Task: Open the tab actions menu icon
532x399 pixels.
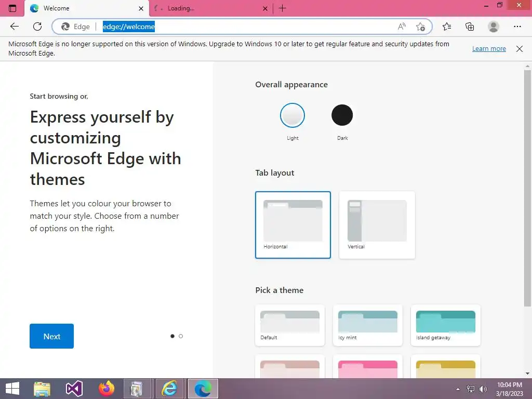Action: tap(12, 8)
